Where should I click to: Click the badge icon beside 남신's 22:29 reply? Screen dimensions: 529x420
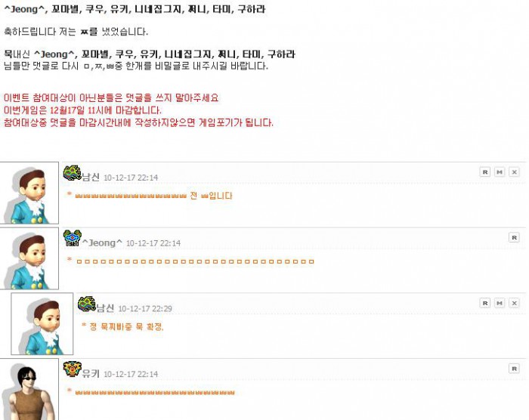87,304
